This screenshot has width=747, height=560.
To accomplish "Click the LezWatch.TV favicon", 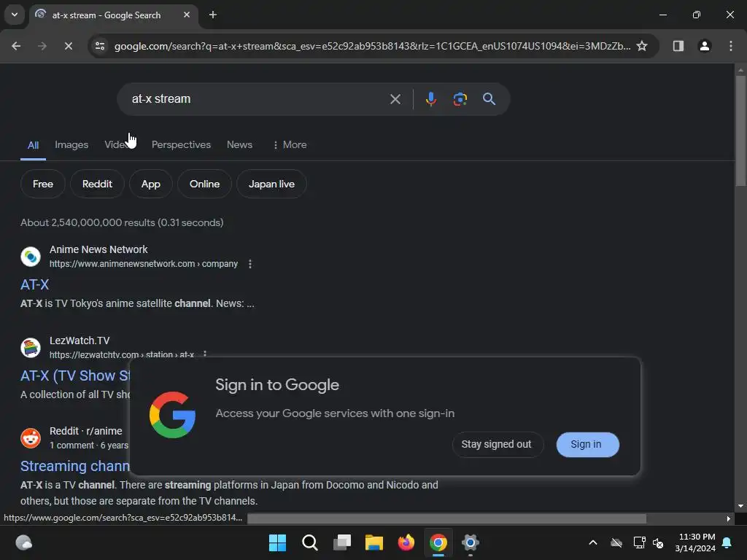I will coord(31,348).
